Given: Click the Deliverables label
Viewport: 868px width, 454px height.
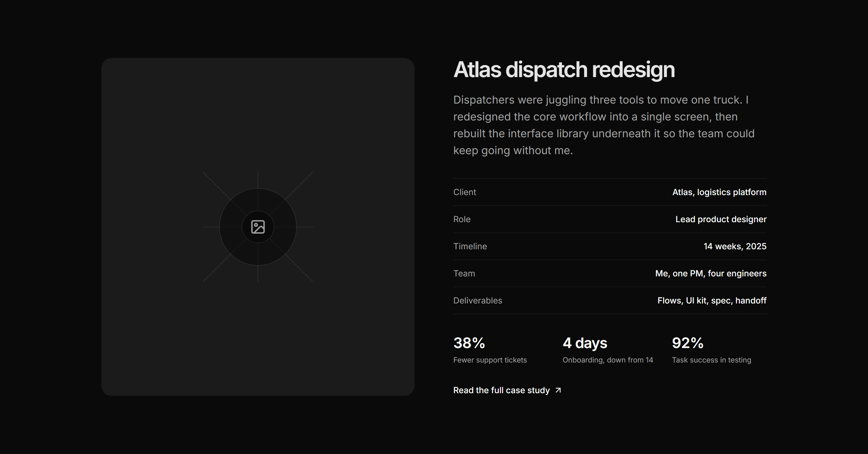Looking at the screenshot, I should 477,300.
